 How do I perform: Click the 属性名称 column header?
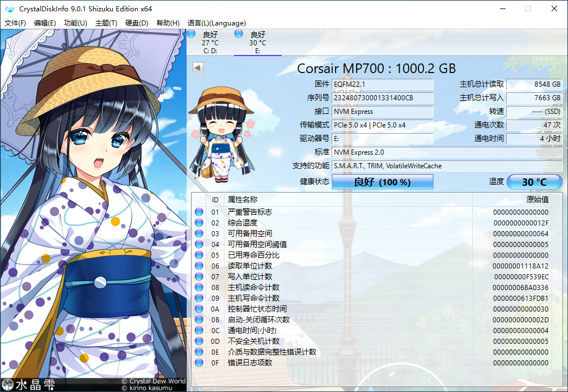[349, 199]
